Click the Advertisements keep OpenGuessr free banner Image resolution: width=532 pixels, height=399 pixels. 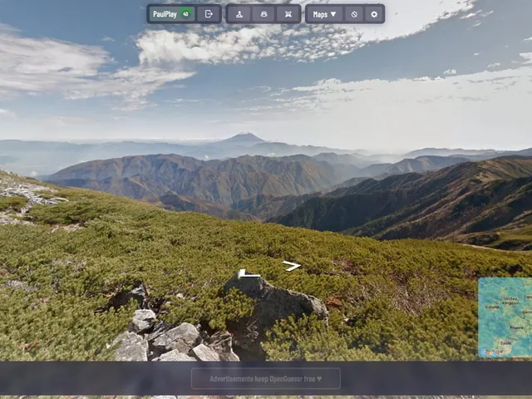click(x=266, y=379)
